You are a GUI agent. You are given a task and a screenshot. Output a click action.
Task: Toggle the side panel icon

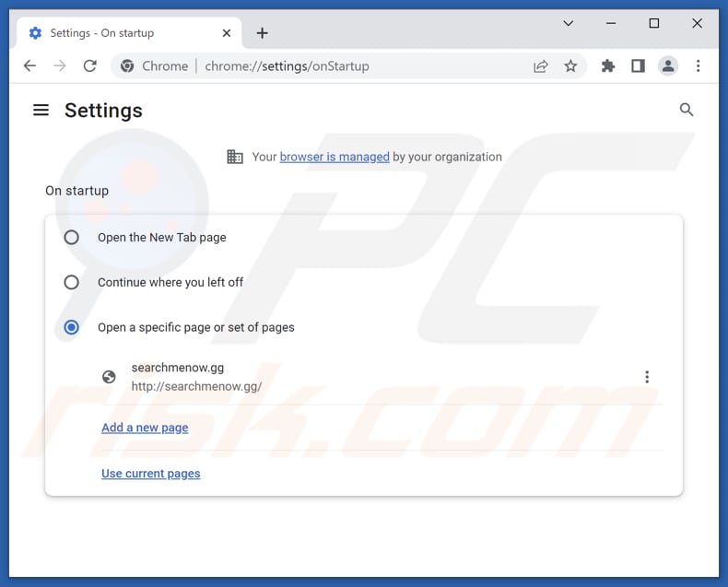(x=638, y=66)
